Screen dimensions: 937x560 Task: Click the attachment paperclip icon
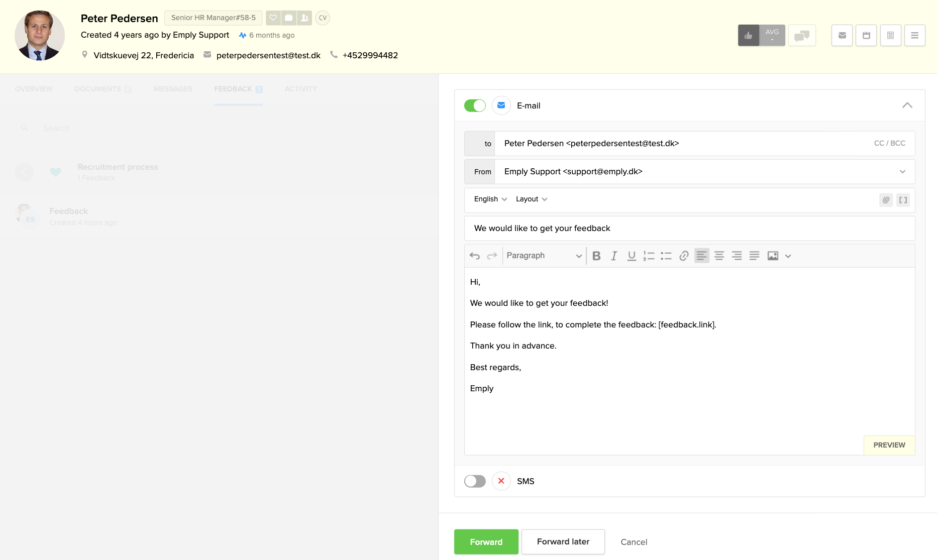click(886, 200)
